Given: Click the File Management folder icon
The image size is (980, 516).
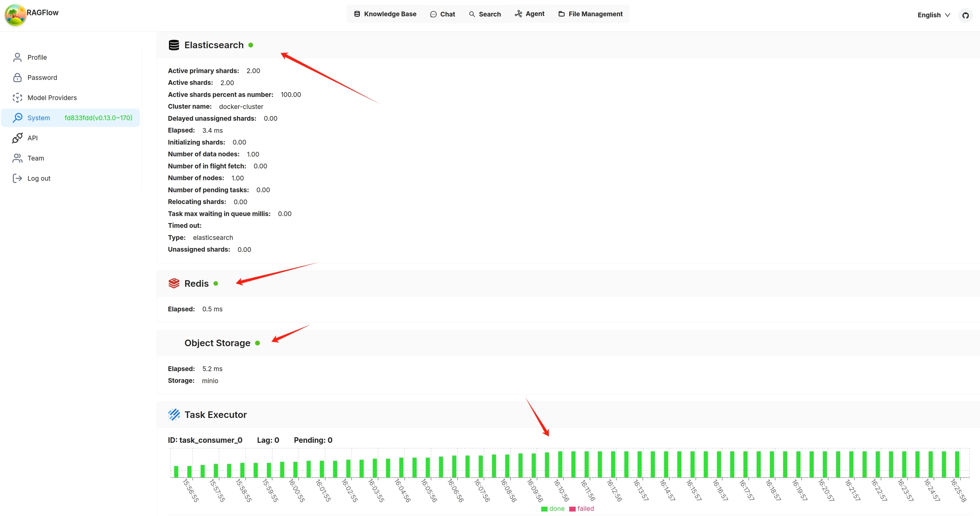Looking at the screenshot, I should pos(562,14).
